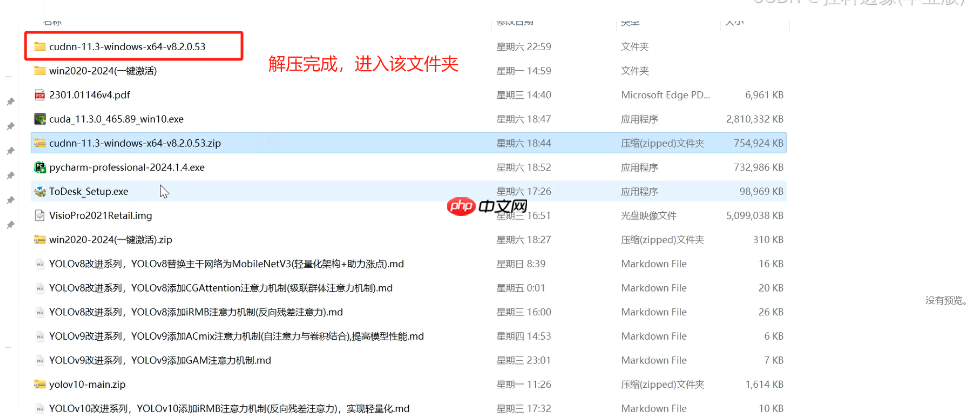974x414 pixels.
Task: Click the ToDesk_Setup.exe application icon
Action: coord(40,191)
